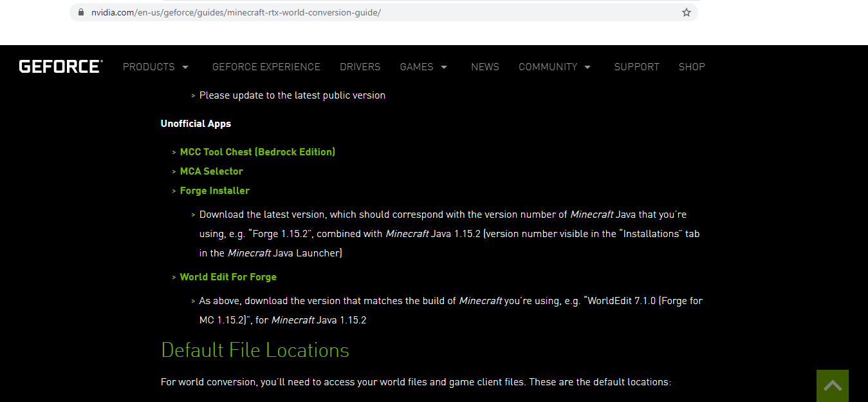This screenshot has width=868, height=402.
Task: Open the Forge Installer link
Action: [215, 191]
